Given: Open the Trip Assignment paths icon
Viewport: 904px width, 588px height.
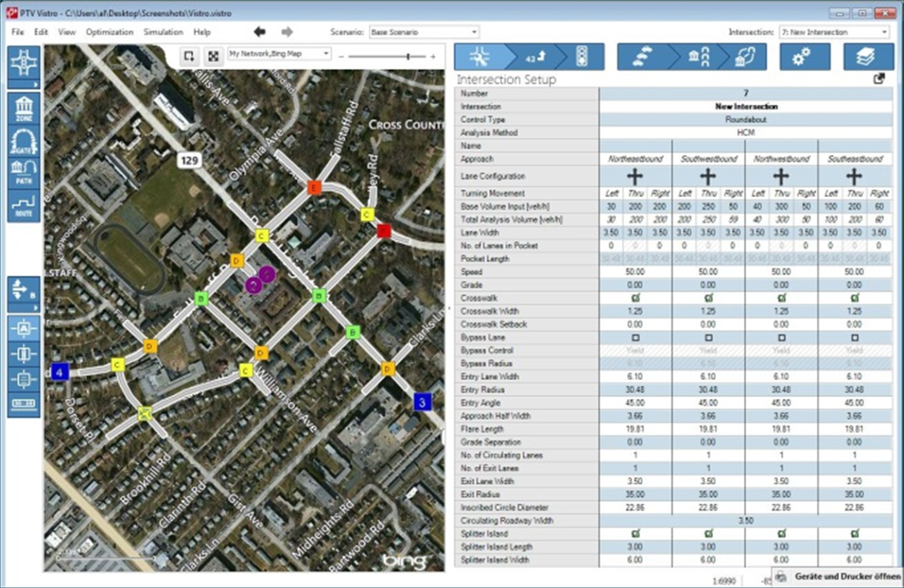Looking at the screenshot, I should click(x=745, y=57).
